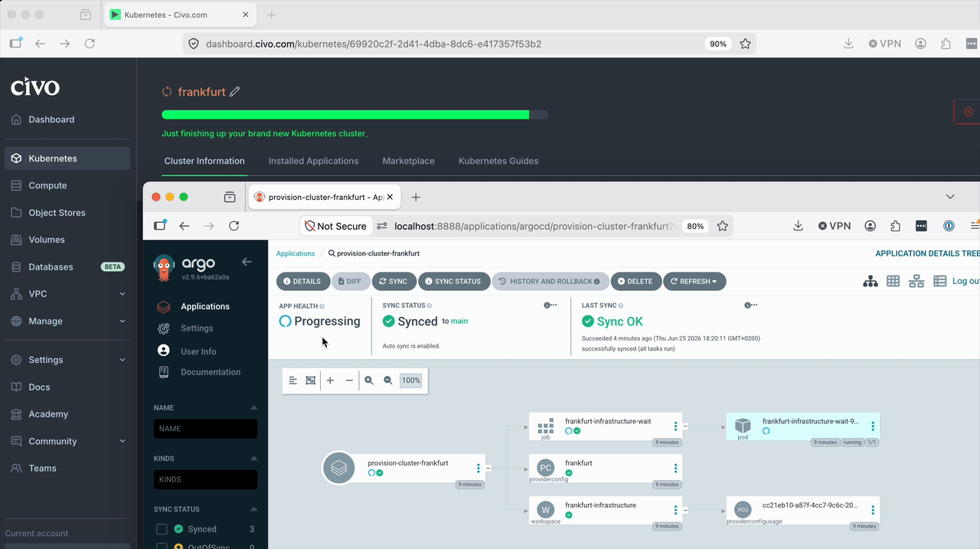Click the compact layout icon in the graph toolbar
The image size is (980, 549).
click(292, 381)
